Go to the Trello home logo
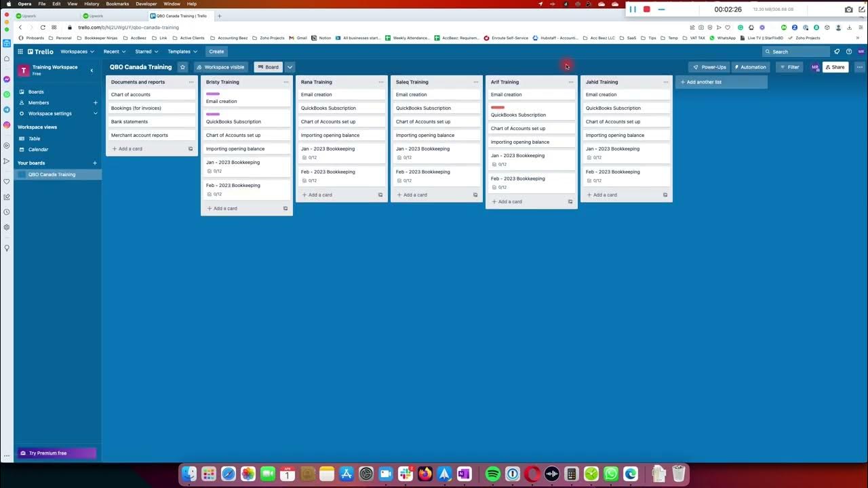 41,52
